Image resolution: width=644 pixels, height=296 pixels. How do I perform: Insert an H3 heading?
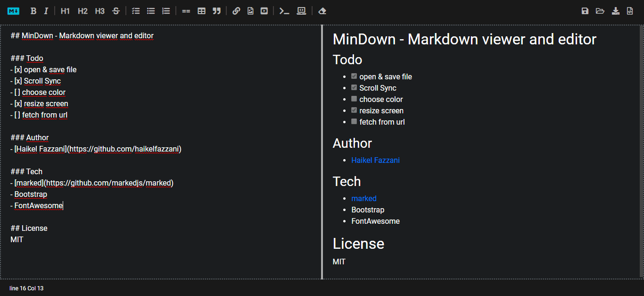click(99, 11)
